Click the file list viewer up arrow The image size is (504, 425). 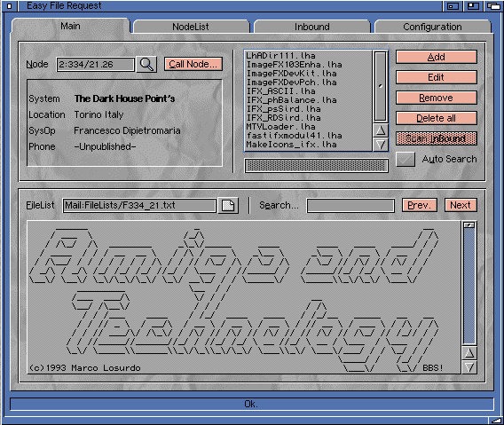tap(469, 353)
